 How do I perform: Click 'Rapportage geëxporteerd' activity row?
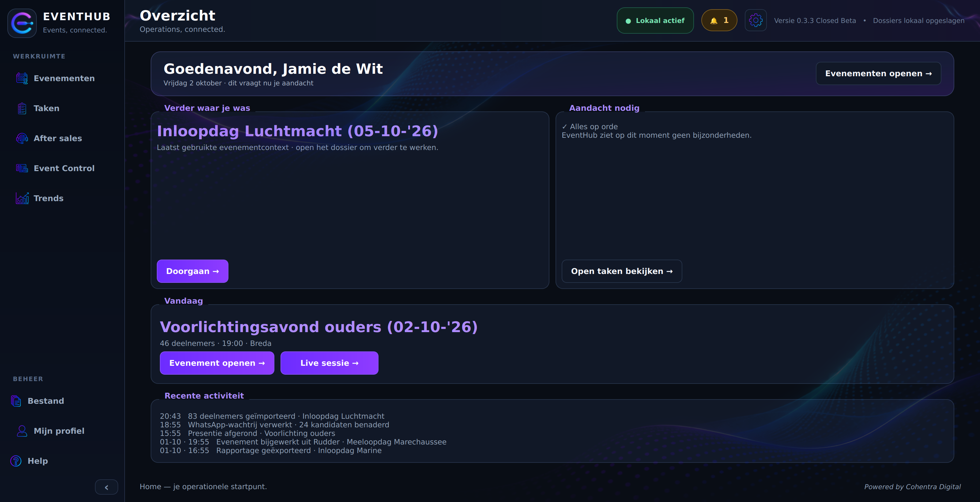pyautogui.click(x=270, y=450)
